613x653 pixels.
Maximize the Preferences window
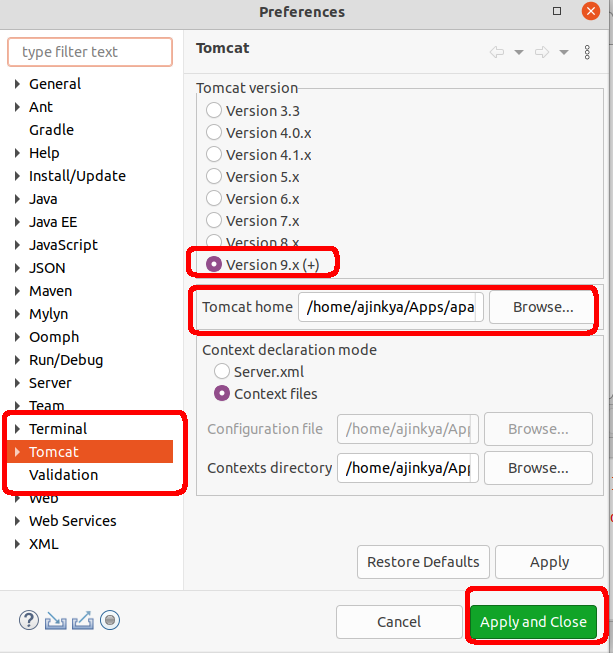[x=557, y=11]
